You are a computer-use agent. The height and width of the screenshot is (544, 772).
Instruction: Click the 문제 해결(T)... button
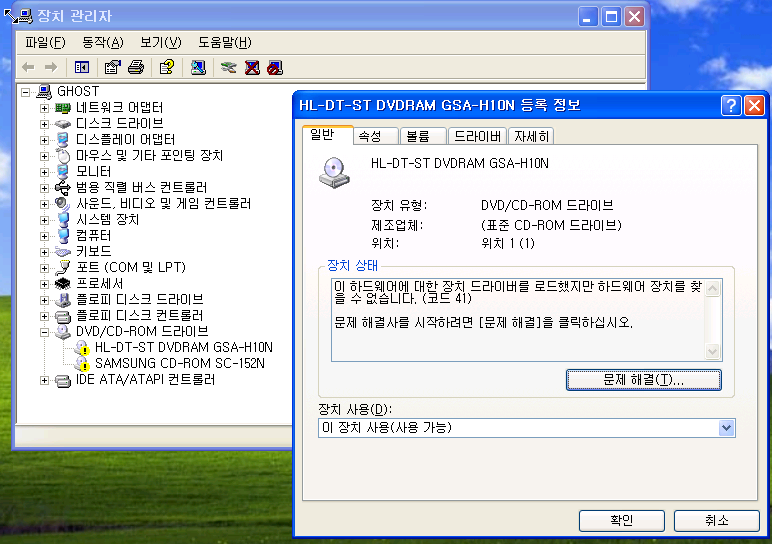click(x=643, y=380)
